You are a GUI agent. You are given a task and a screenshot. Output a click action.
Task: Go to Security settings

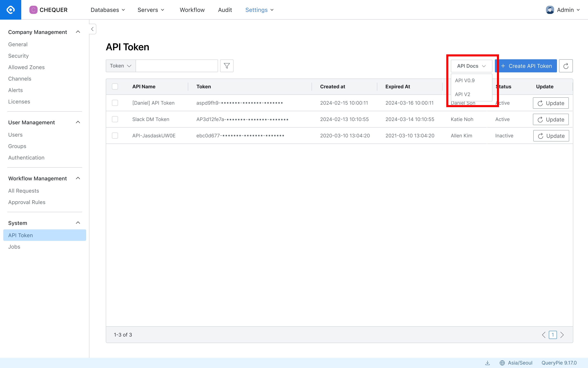[18, 56]
